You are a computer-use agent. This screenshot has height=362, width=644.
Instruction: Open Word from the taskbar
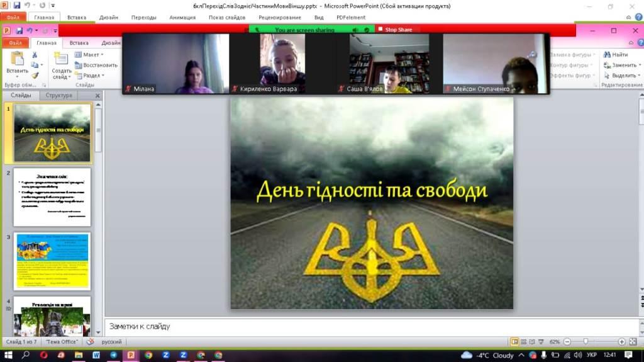96,355
